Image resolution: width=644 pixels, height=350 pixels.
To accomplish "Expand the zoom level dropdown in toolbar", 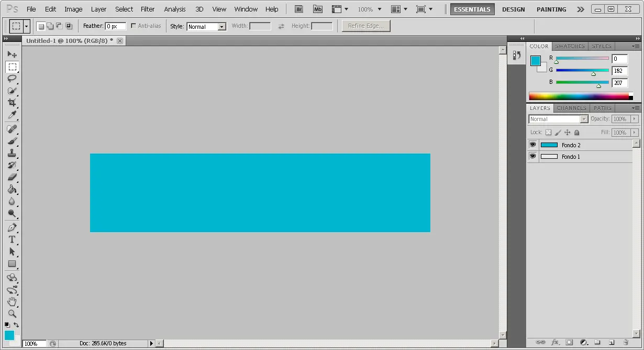I will (381, 9).
